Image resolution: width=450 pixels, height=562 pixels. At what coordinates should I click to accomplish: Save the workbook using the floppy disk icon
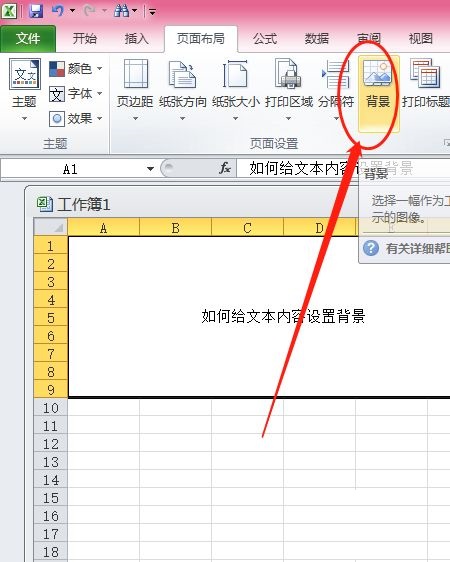click(36, 11)
